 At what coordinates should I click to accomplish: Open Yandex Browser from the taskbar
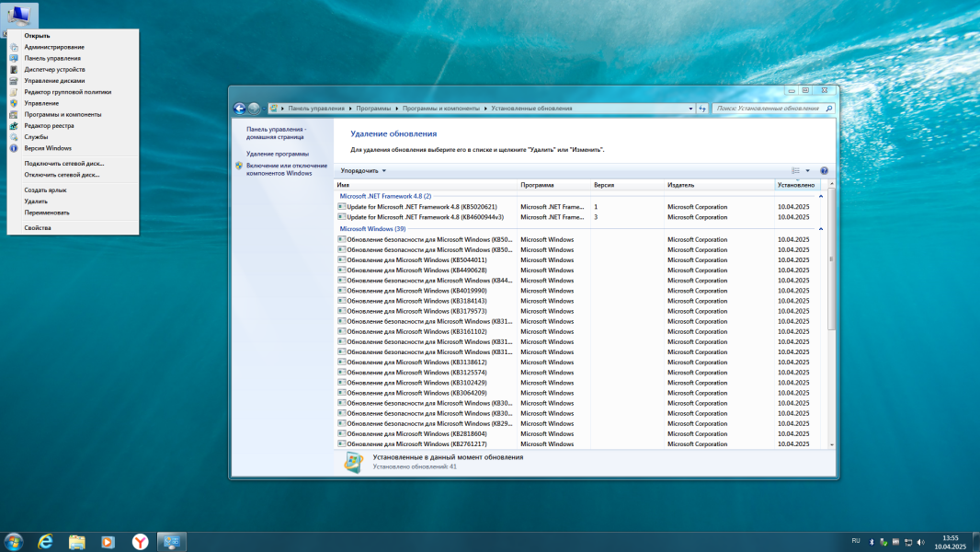tap(140, 541)
